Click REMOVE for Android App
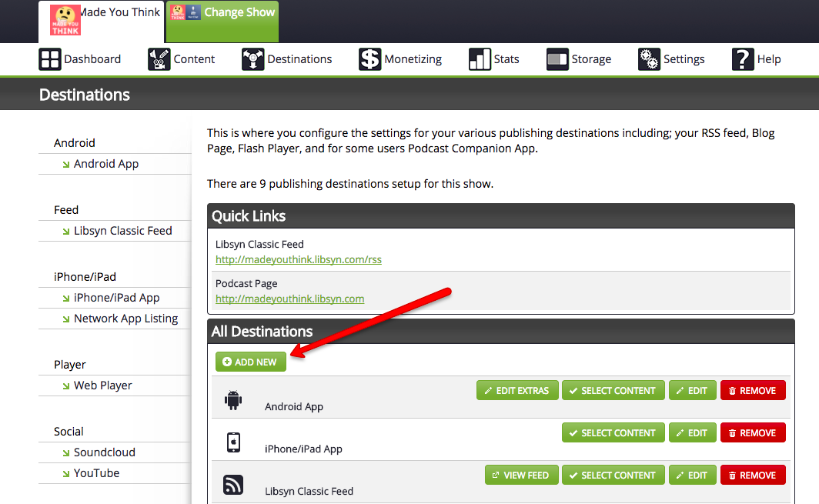819x504 pixels. 753,391
